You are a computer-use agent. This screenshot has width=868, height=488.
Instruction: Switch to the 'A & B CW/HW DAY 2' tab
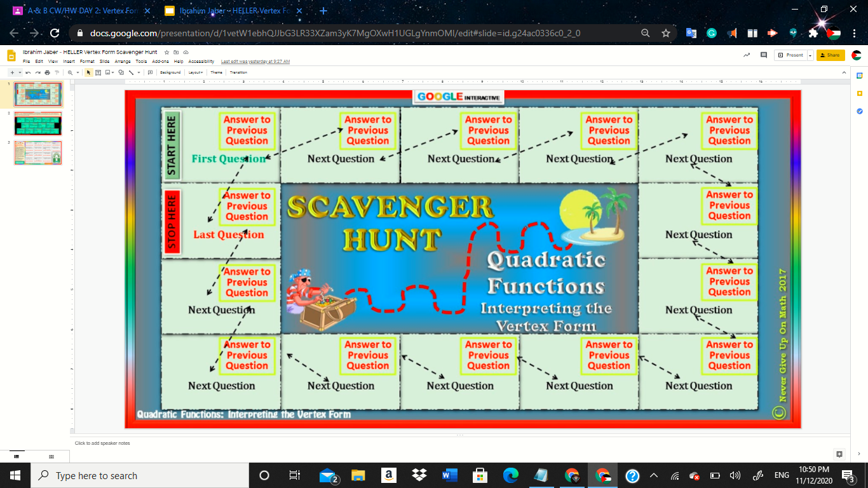pos(70,10)
